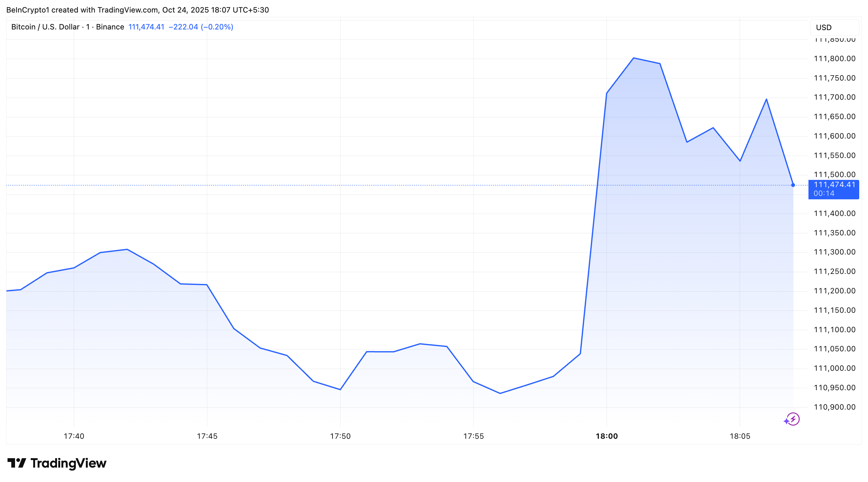Click the Bitcoin / U.S. Dollar symbol title
This screenshot has height=482, width=868.
pos(45,27)
